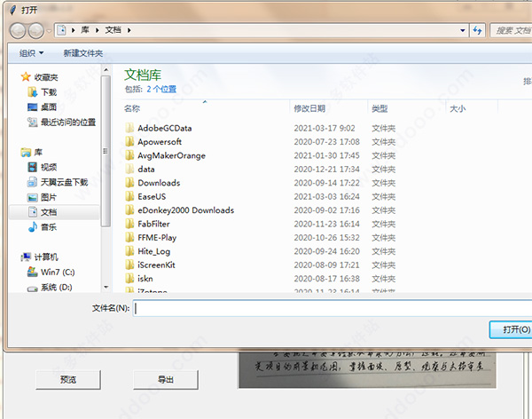Click the refresh button beside address bar

pyautogui.click(x=477, y=30)
